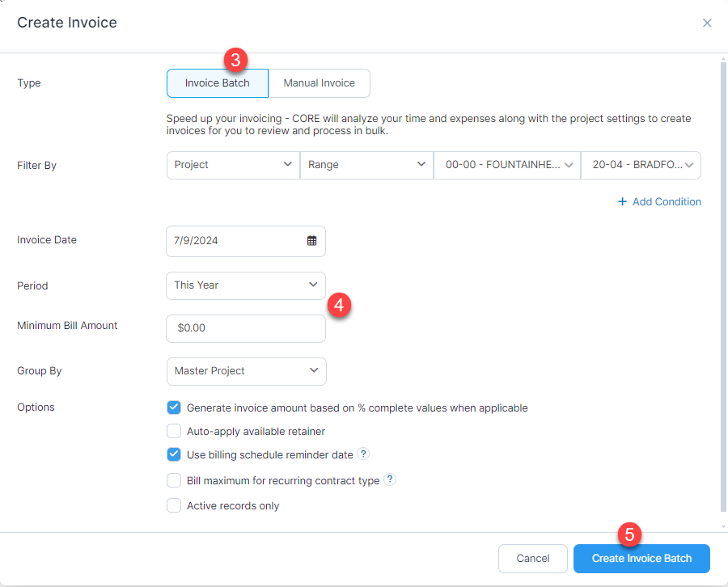Enable Bill maximum for recurring contract type

pyautogui.click(x=174, y=480)
